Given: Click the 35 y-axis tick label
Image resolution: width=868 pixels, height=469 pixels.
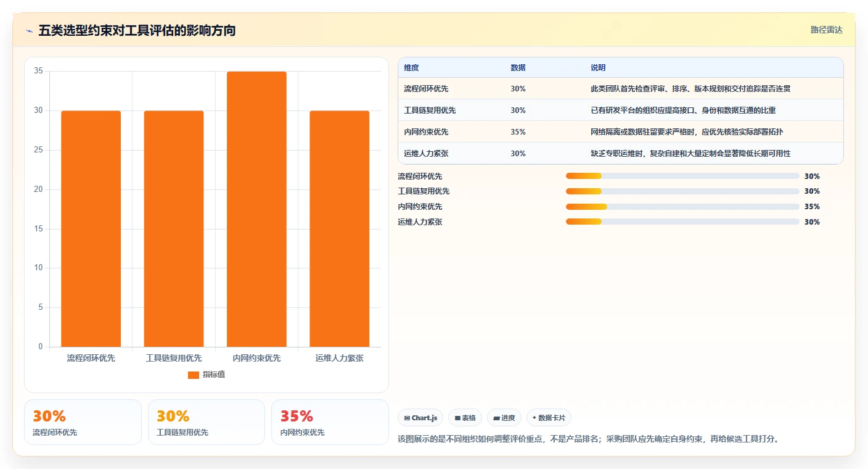Looking at the screenshot, I should [x=38, y=72].
